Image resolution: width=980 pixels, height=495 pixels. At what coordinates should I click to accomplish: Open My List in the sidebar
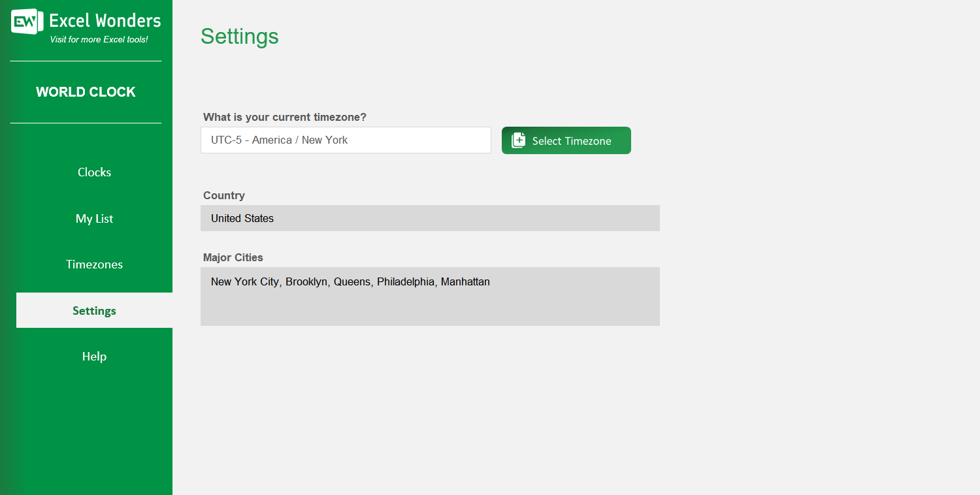tap(94, 219)
